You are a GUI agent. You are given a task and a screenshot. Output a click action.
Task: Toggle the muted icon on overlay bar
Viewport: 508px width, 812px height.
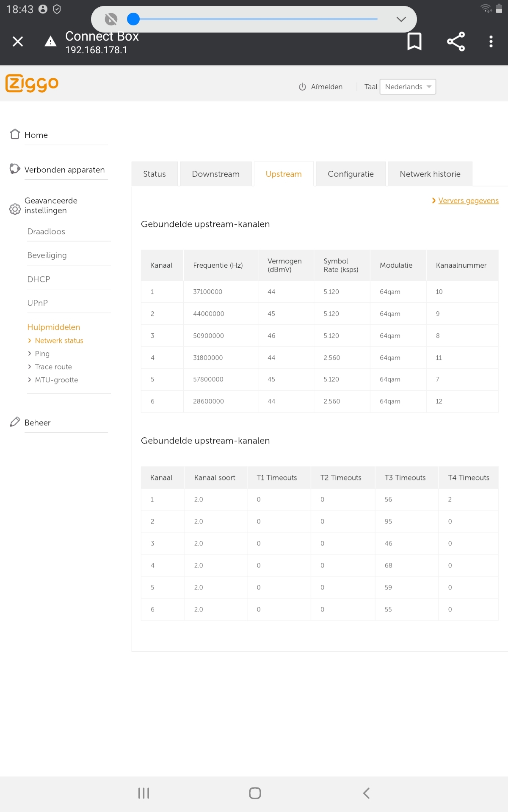pyautogui.click(x=111, y=19)
